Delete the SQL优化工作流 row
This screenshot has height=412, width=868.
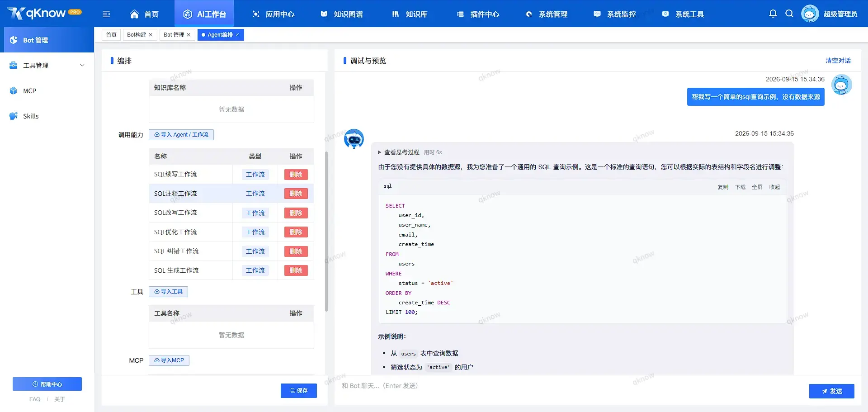(296, 232)
